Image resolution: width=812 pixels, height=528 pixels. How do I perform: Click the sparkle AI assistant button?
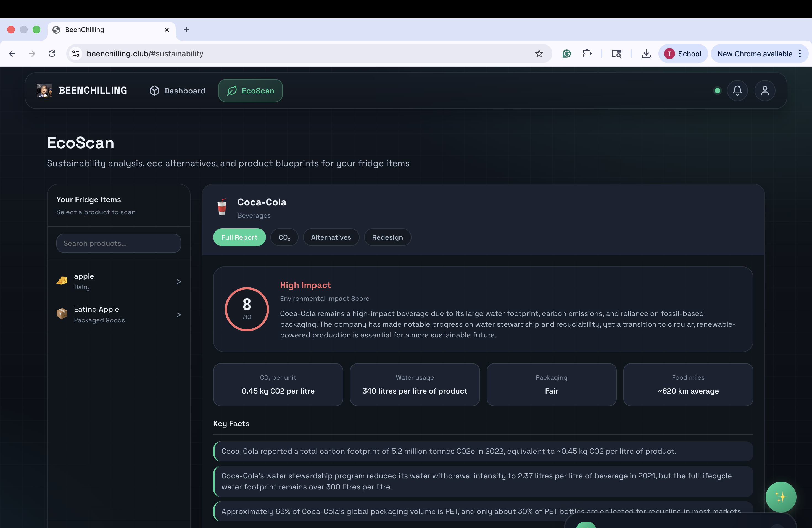[780, 497]
